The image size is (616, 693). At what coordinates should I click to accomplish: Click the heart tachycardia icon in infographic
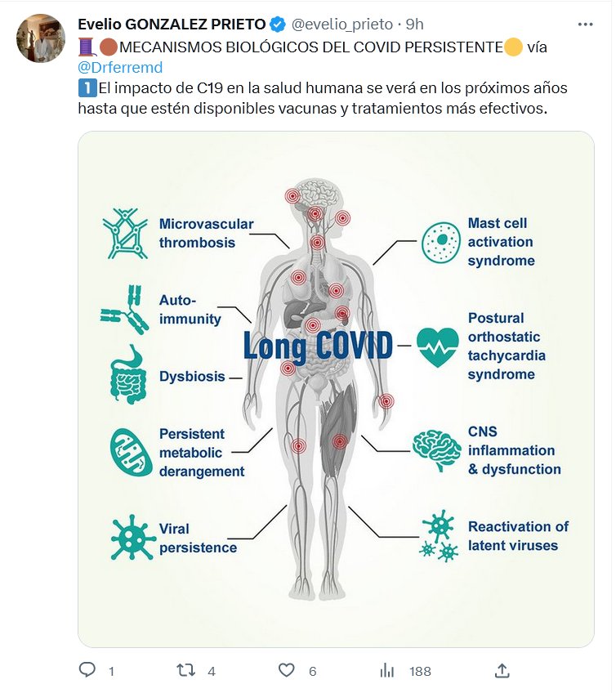(438, 346)
